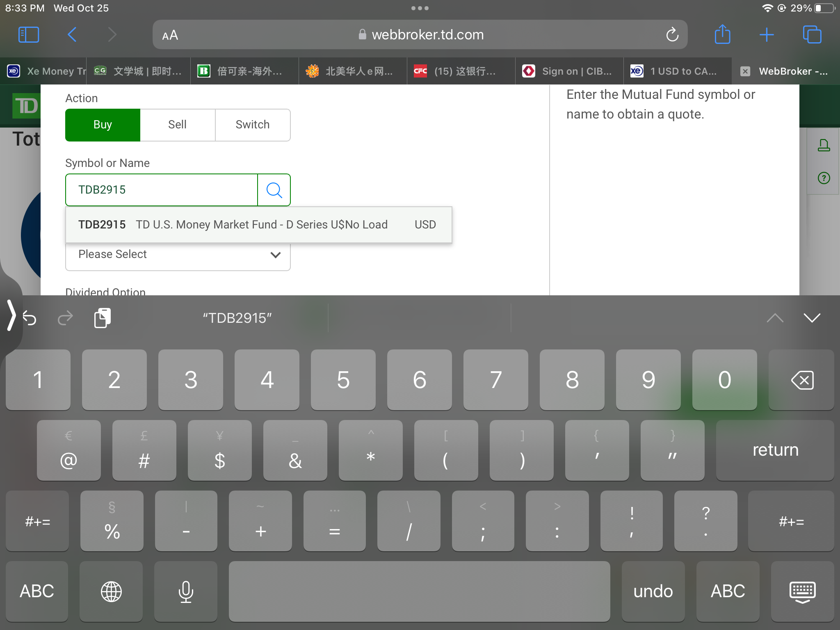The height and width of the screenshot is (630, 840).
Task: Open the Safari share sheet
Action: [x=722, y=34]
